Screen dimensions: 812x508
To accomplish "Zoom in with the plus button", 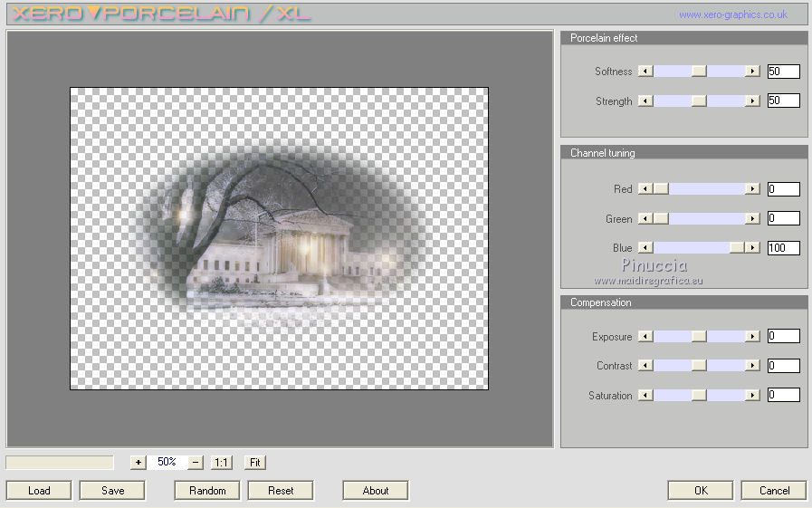I will (x=139, y=462).
